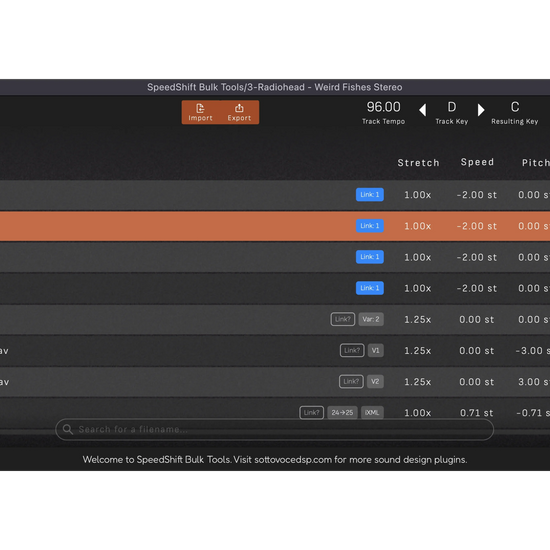Click the Import button
This screenshot has height=550, width=550.
point(200,112)
